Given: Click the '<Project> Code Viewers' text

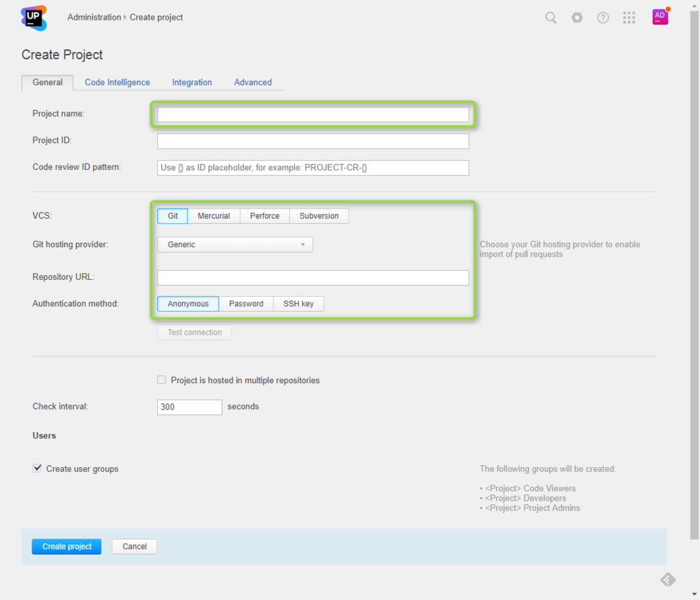Looking at the screenshot, I should click(x=530, y=488).
